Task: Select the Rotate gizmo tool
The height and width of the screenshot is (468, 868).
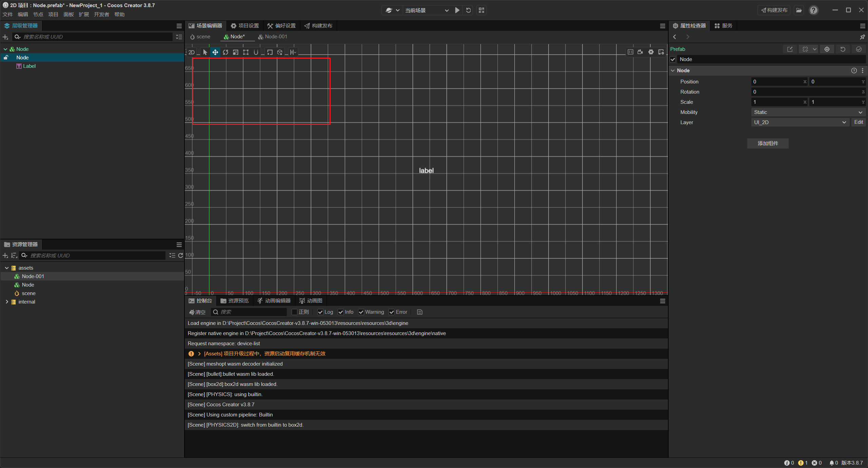Action: (x=225, y=52)
